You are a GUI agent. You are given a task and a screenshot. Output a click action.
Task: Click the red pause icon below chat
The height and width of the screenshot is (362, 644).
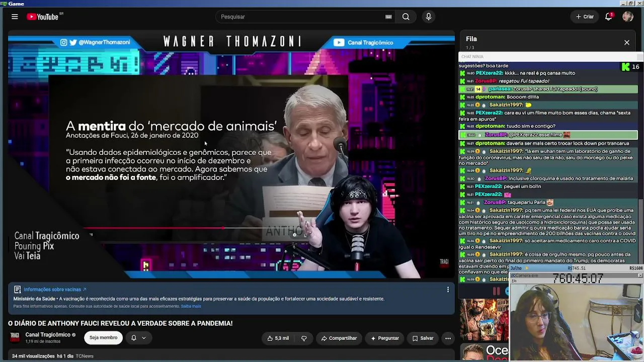click(497, 291)
